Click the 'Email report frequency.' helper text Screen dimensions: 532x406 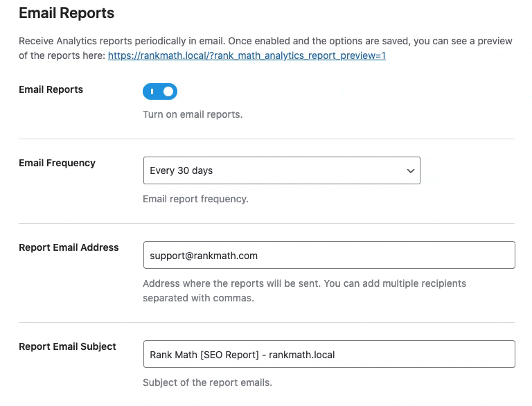(195, 199)
